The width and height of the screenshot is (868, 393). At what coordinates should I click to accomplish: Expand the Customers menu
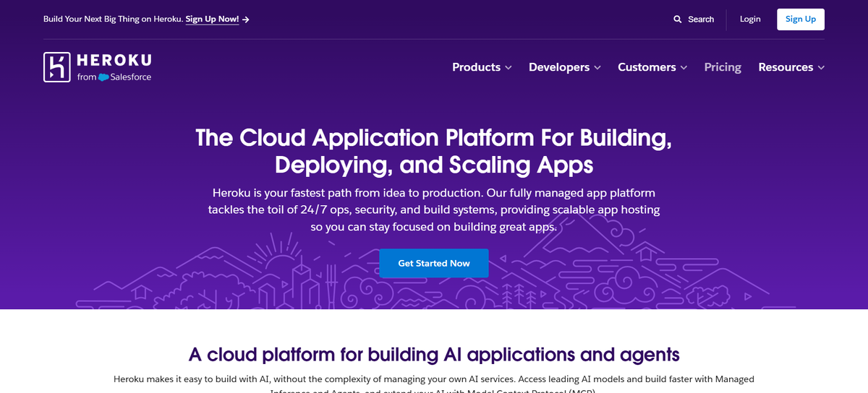point(652,67)
